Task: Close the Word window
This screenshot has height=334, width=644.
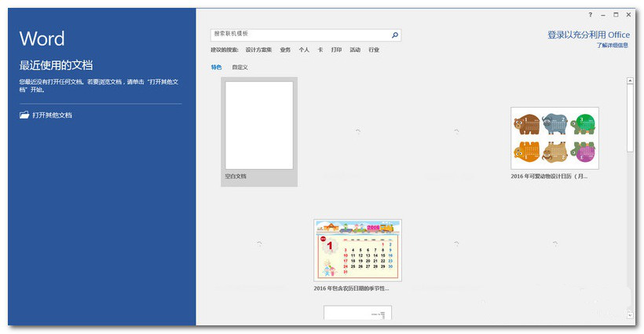Action: coord(628,15)
